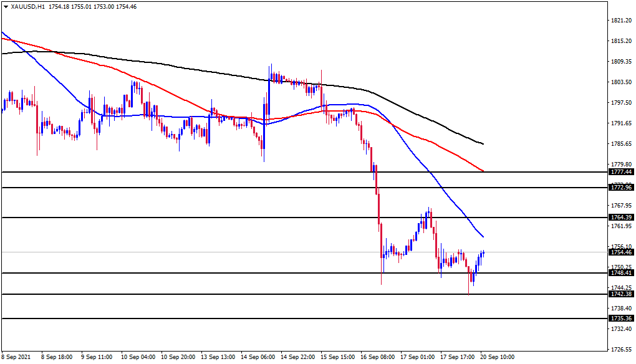Screen dimensions: 636x364
Task: Select the black moving average line end
Action: pos(483,144)
